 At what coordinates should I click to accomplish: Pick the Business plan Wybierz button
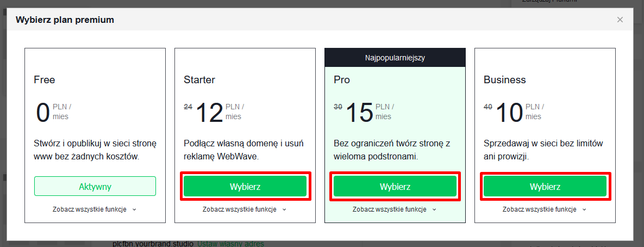coord(545,186)
